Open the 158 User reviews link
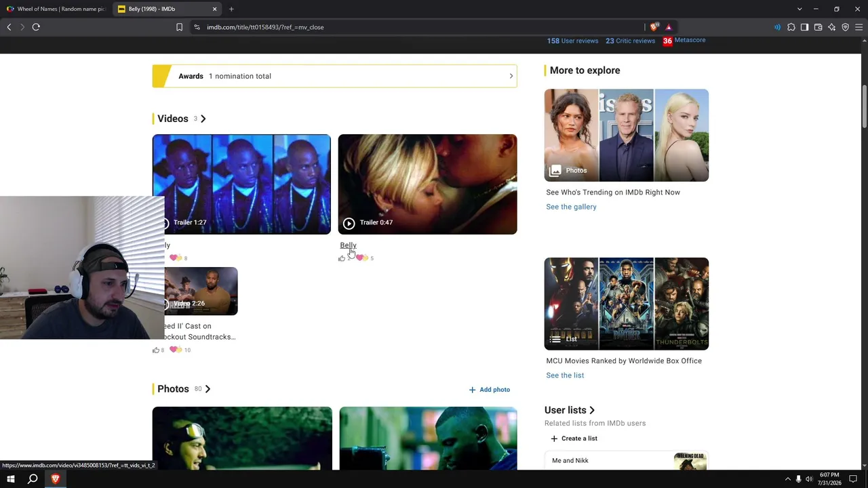This screenshot has height=488, width=868. tap(573, 41)
